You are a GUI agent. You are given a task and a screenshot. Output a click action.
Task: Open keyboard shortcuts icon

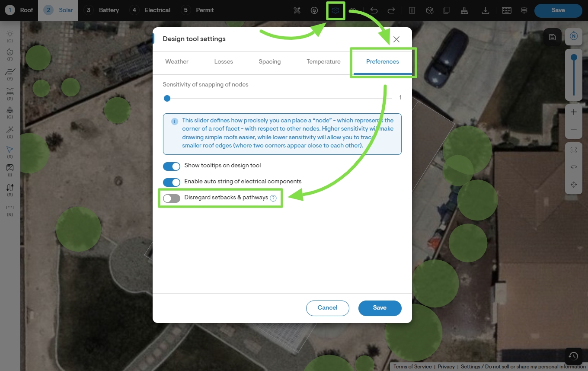coord(507,10)
